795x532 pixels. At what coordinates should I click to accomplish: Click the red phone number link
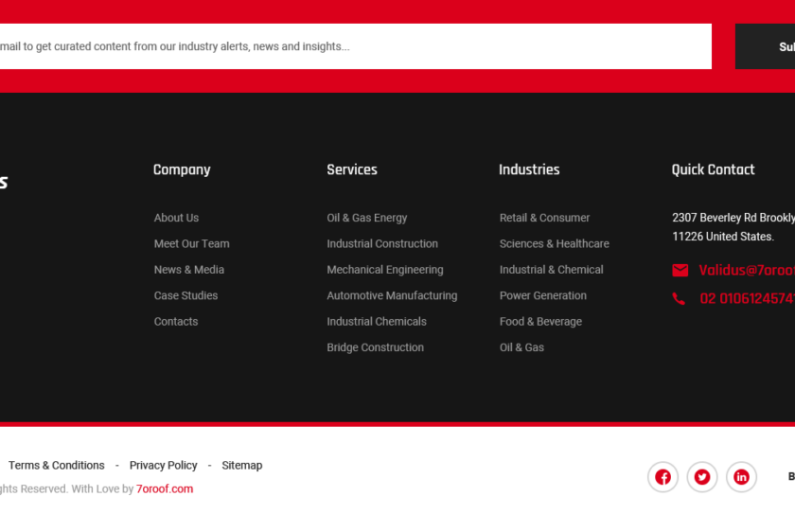747,298
